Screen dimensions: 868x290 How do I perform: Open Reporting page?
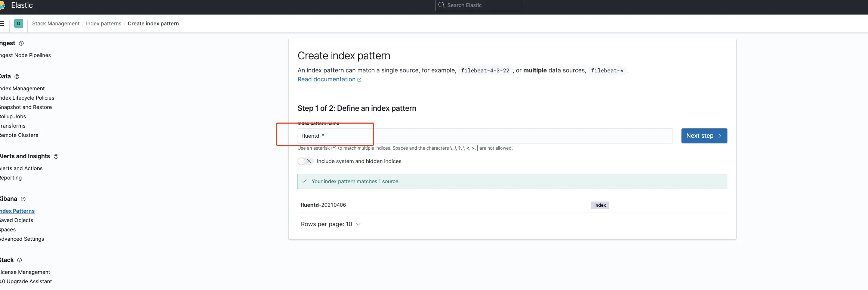coord(11,178)
